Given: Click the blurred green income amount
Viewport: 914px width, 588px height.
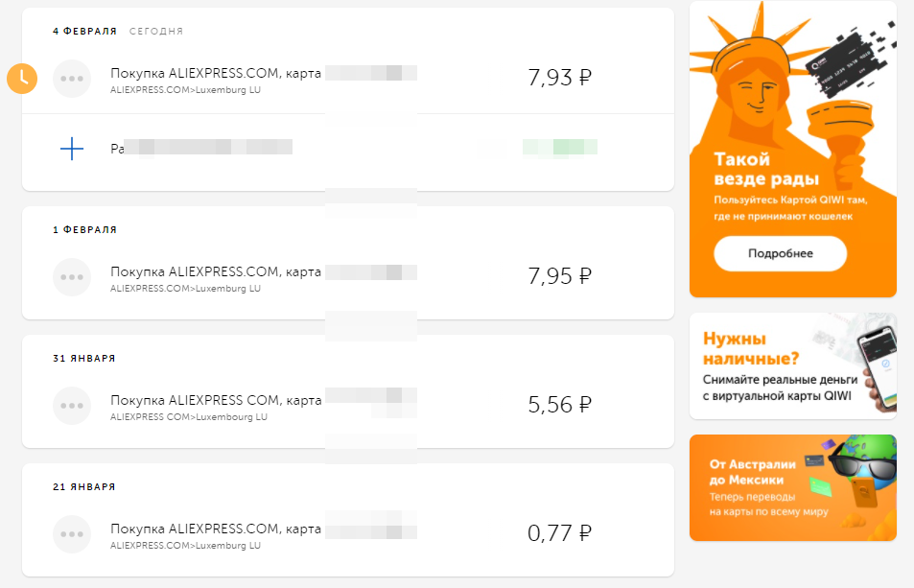Looking at the screenshot, I should 559,147.
